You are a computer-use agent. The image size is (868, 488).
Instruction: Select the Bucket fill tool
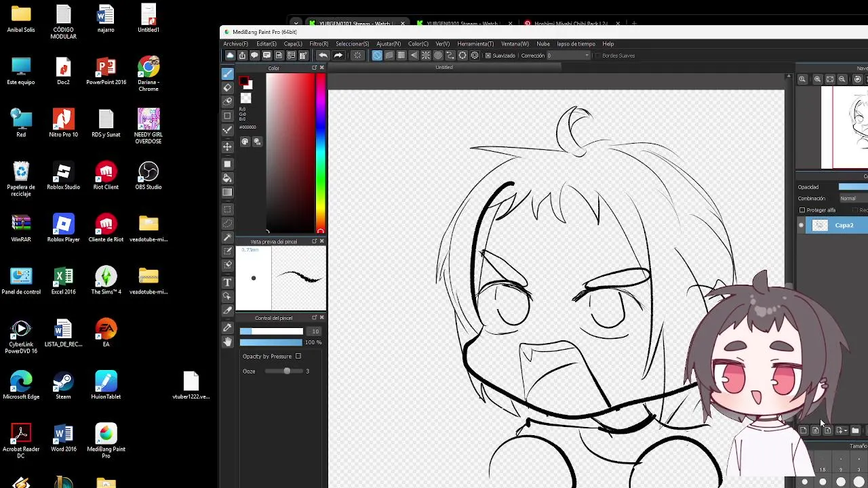(228, 178)
